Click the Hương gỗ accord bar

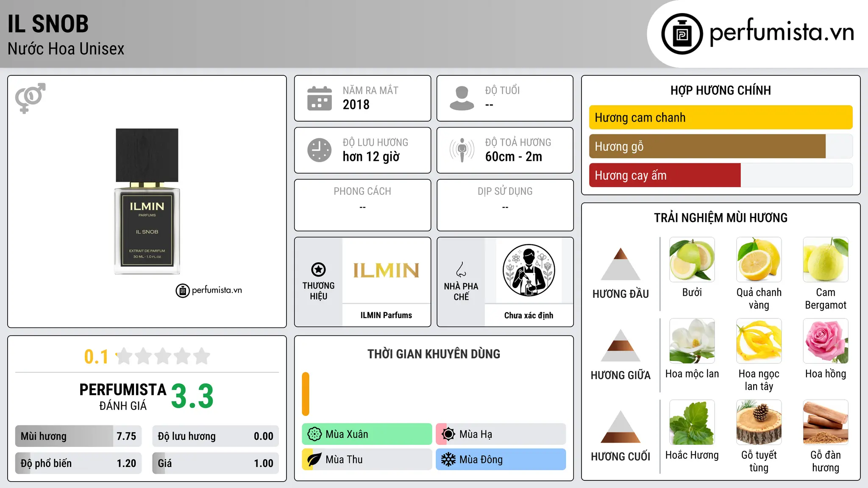coord(721,146)
